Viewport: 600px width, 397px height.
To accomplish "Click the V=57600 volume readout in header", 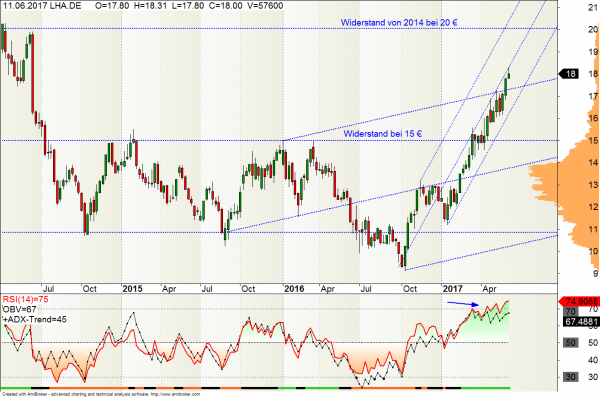I will 264,6.
